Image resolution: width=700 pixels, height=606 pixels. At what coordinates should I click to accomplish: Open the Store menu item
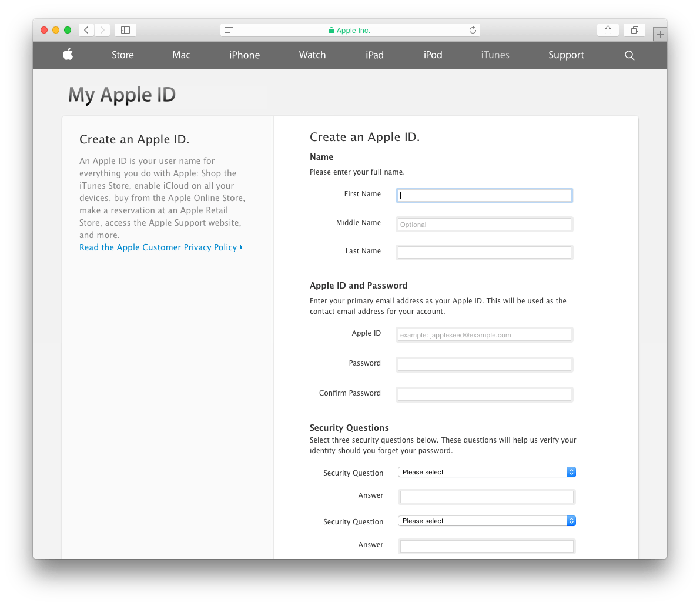(122, 55)
